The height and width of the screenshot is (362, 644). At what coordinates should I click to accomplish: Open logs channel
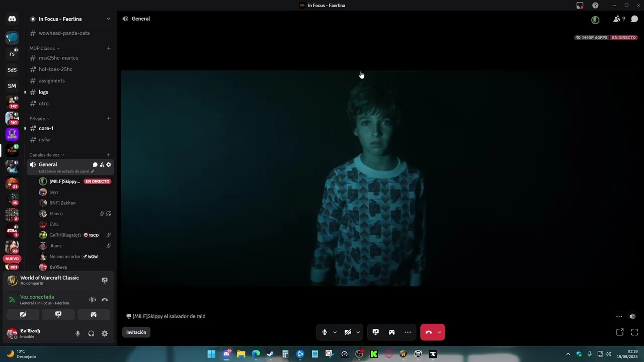70,92
